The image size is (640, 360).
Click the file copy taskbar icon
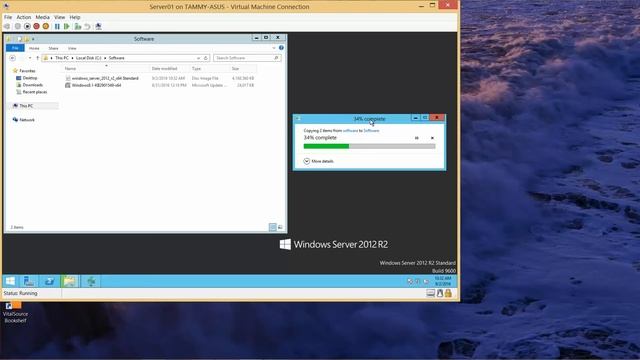tap(91, 281)
